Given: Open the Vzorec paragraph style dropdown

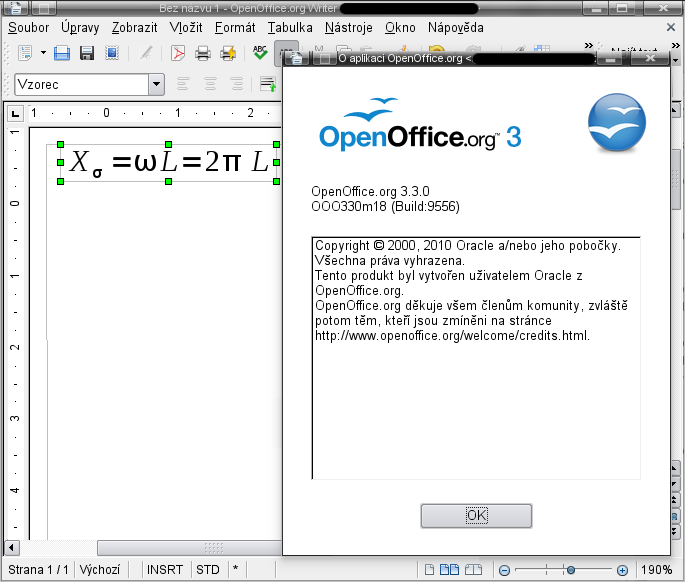Looking at the screenshot, I should pos(156,84).
